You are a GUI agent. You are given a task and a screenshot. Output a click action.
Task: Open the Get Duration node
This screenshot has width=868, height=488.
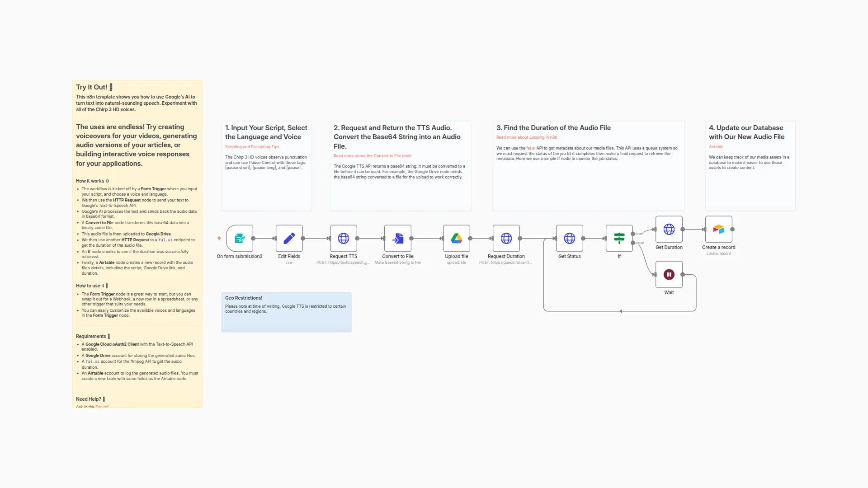coord(669,230)
